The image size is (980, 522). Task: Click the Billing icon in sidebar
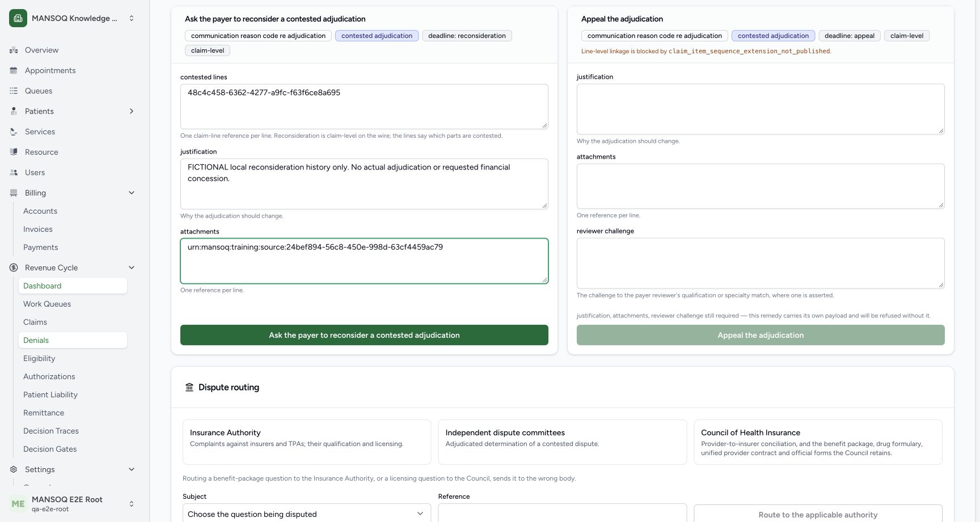(14, 193)
